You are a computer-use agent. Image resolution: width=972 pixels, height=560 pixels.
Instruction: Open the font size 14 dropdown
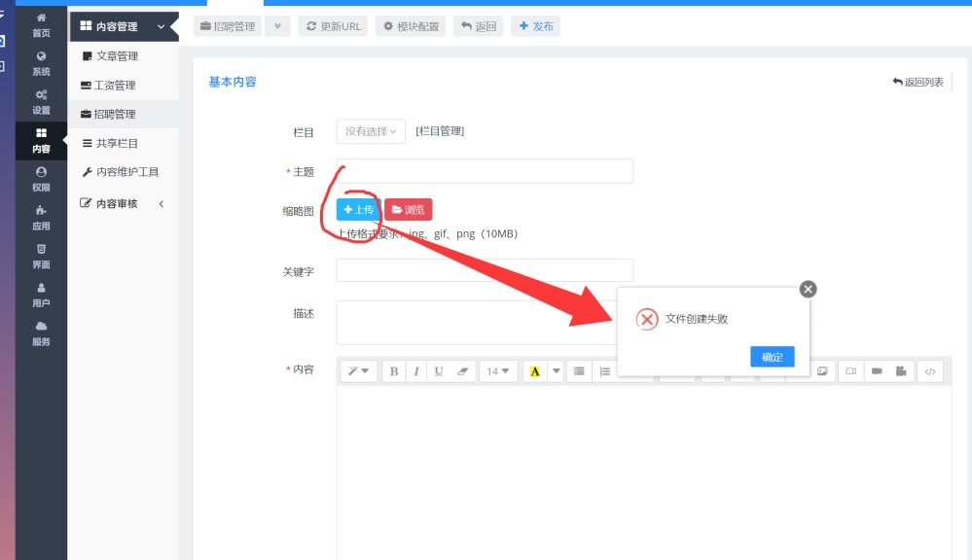[498, 371]
